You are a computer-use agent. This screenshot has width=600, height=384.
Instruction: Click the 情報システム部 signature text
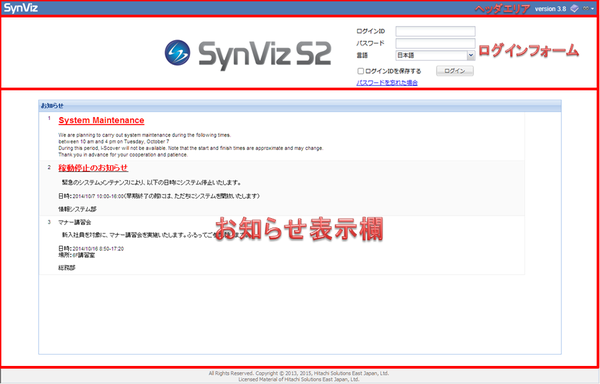click(77, 209)
